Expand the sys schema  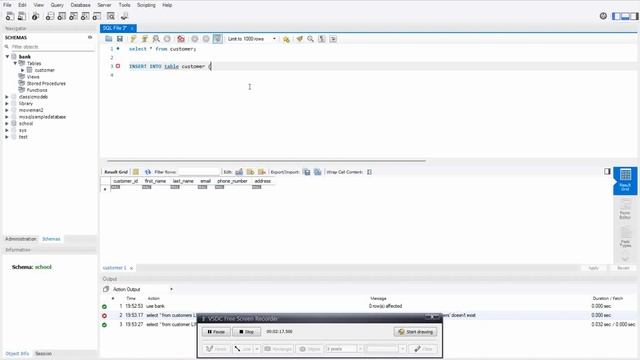click(7, 130)
